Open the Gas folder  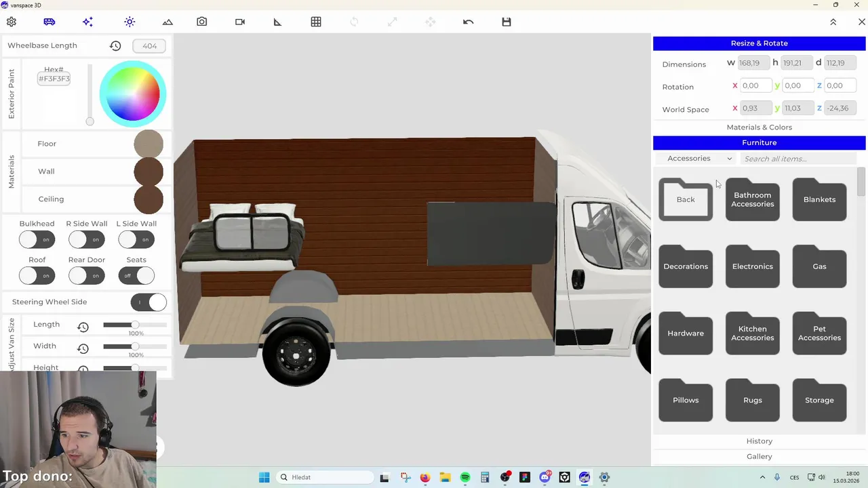(x=819, y=266)
